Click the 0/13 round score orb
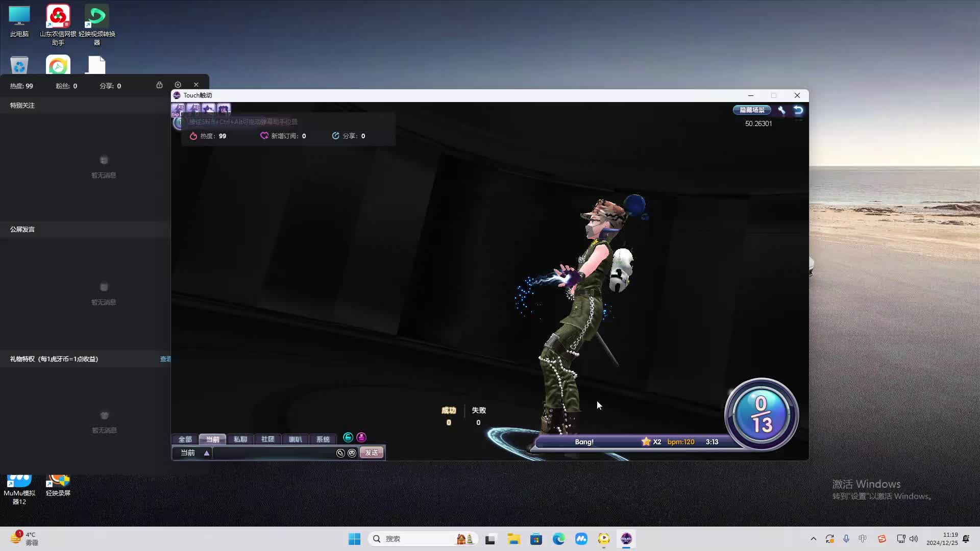 (x=761, y=414)
